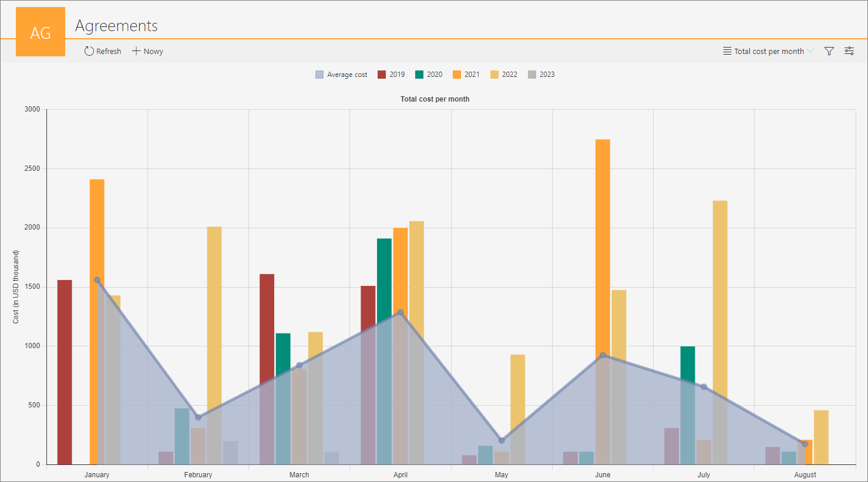Click the average line point above May
The height and width of the screenshot is (482, 868).
pyautogui.click(x=502, y=441)
